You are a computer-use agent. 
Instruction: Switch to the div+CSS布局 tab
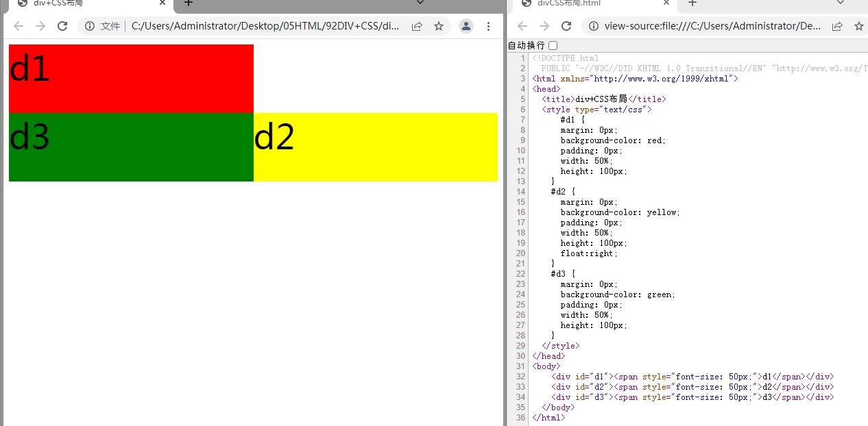coord(82,3)
